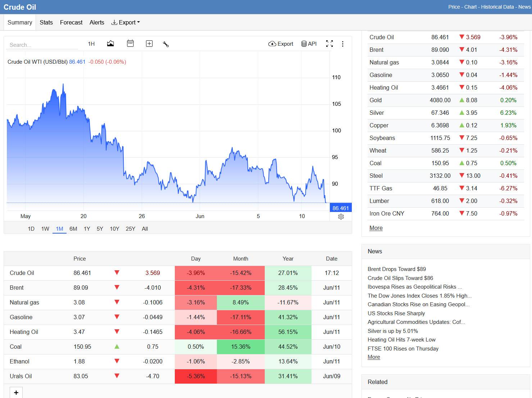Open the 1H interval selector
The width and height of the screenshot is (532, 398).
click(91, 44)
